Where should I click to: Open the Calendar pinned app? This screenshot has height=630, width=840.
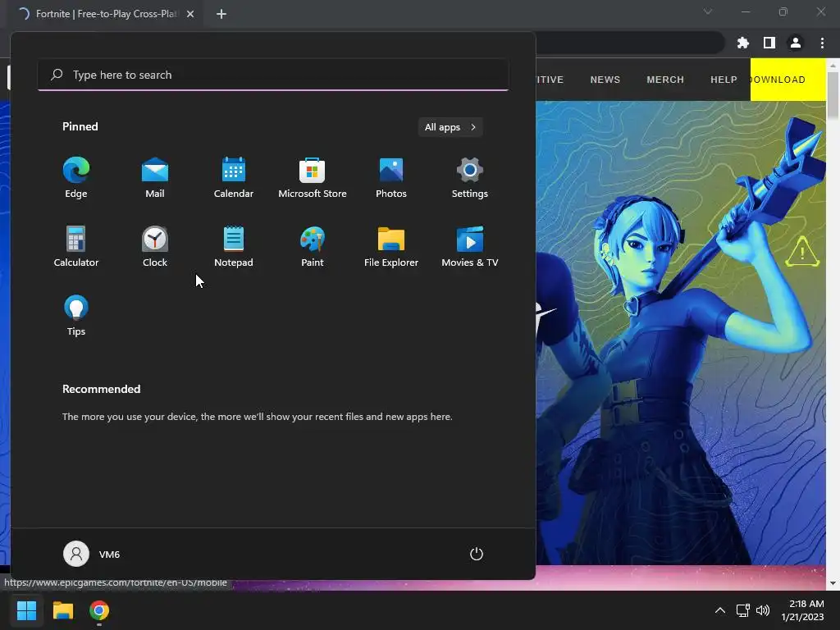click(234, 178)
